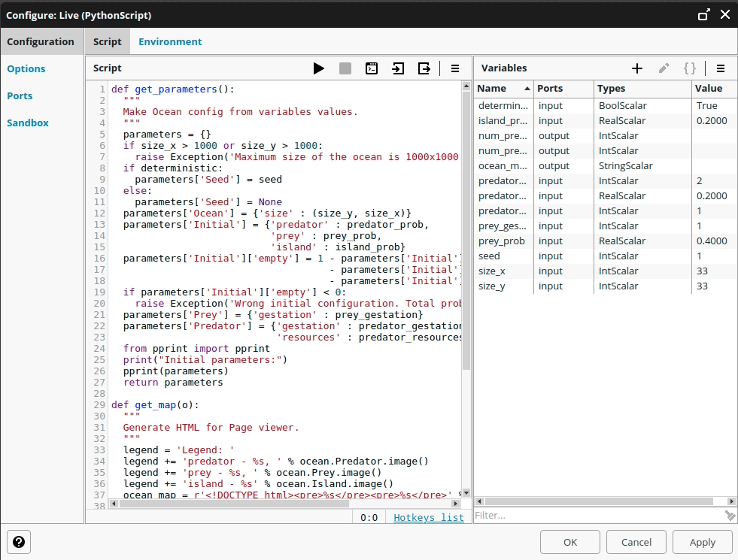Click the export script arrow-out icon

[x=424, y=68]
